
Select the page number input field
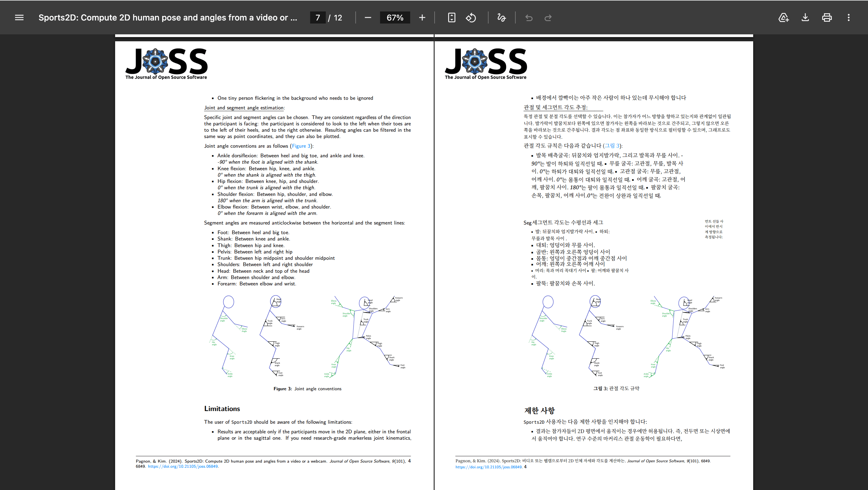click(x=318, y=17)
